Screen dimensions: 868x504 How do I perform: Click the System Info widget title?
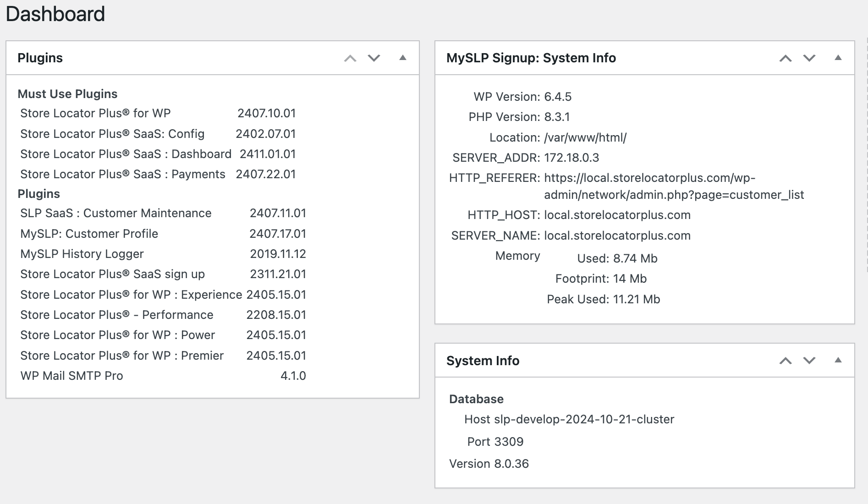click(483, 361)
